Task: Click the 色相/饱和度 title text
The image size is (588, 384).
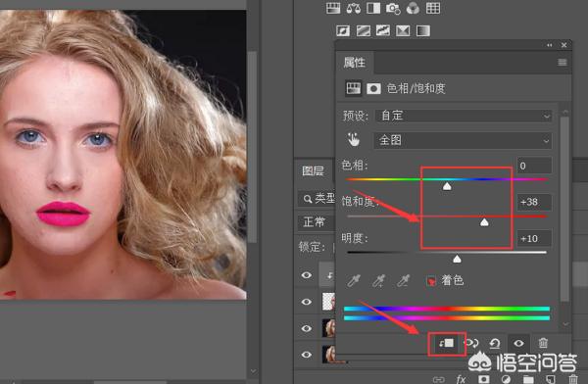Action: coord(416,88)
